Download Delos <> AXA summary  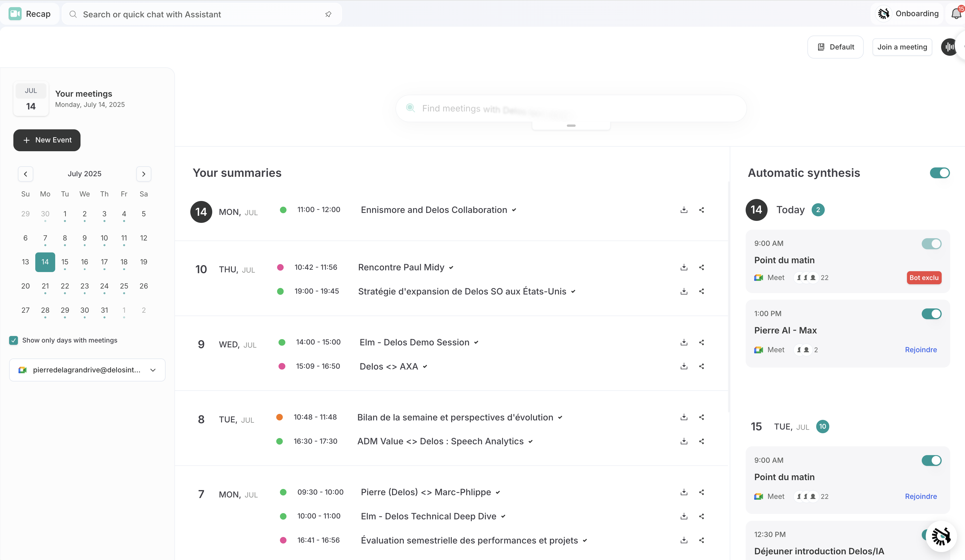coord(684,366)
